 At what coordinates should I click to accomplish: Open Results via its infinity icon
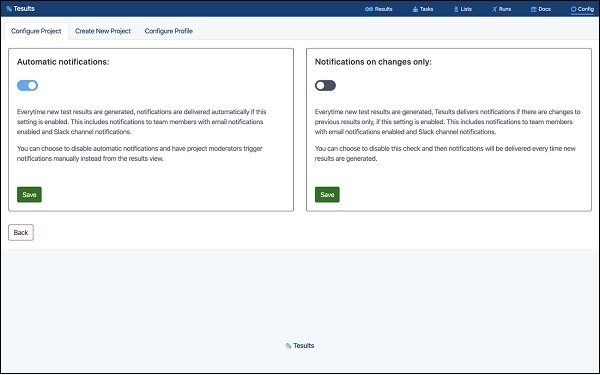368,9
